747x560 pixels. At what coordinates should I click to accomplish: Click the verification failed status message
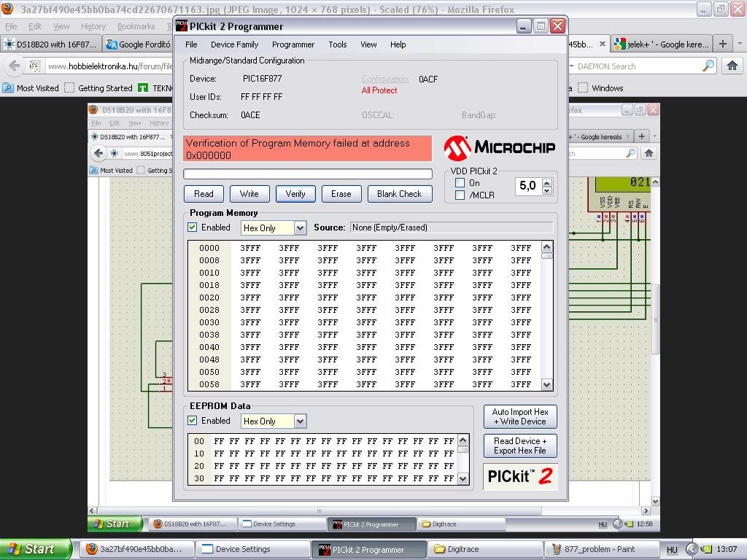[308, 149]
